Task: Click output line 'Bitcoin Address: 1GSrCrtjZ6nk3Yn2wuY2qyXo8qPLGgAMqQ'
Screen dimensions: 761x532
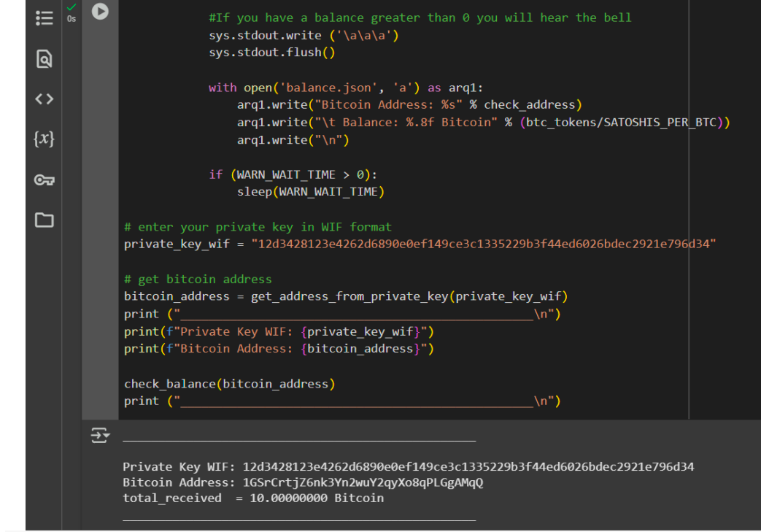Action: point(303,482)
